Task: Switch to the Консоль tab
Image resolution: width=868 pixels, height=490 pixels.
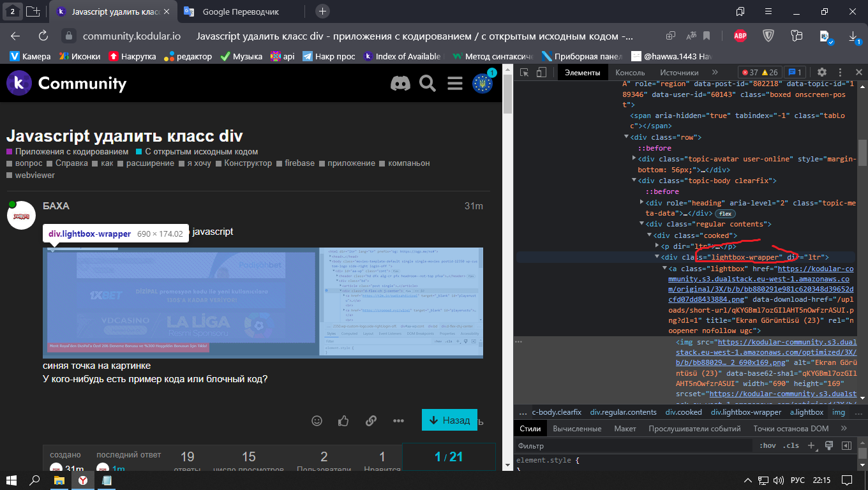Action: point(629,73)
